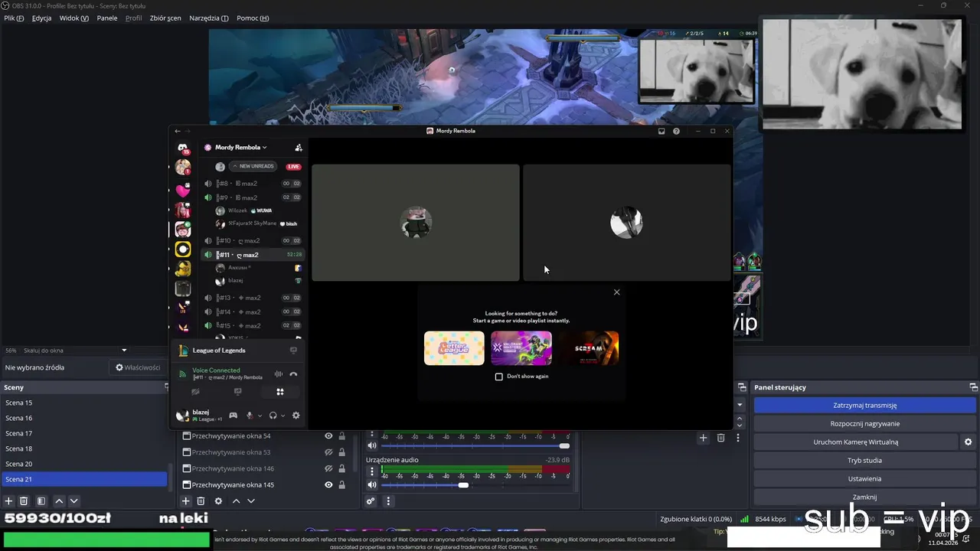
Task: Join voice channel #10 max2 in Discord
Action: pos(252,241)
